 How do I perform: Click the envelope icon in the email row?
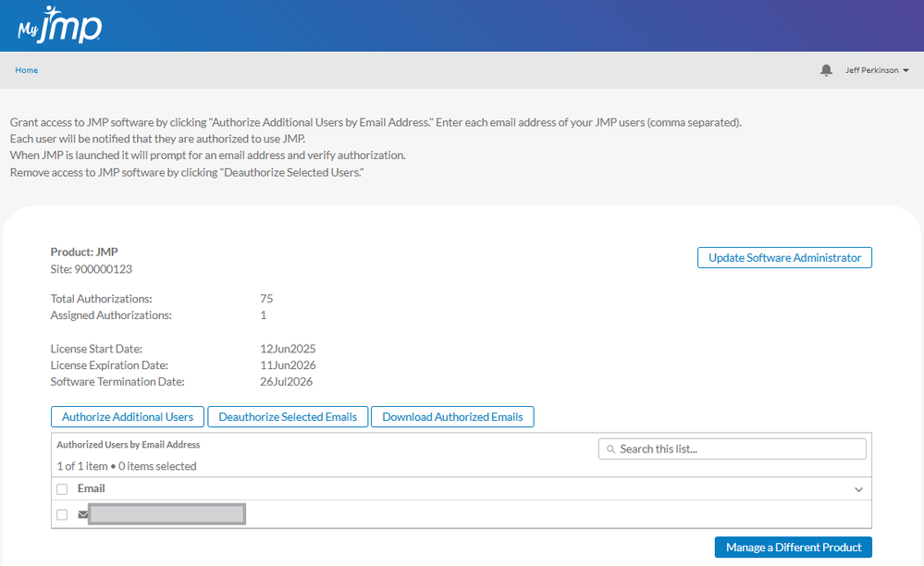(83, 514)
